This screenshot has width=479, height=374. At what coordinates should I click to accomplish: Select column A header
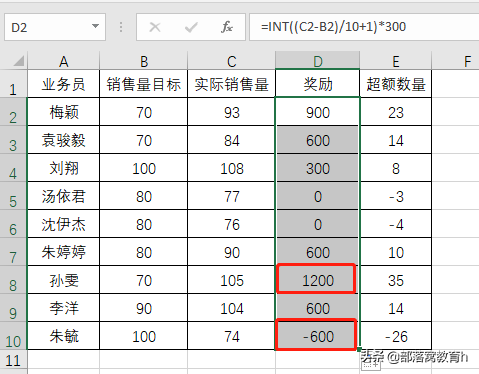pyautogui.click(x=63, y=61)
